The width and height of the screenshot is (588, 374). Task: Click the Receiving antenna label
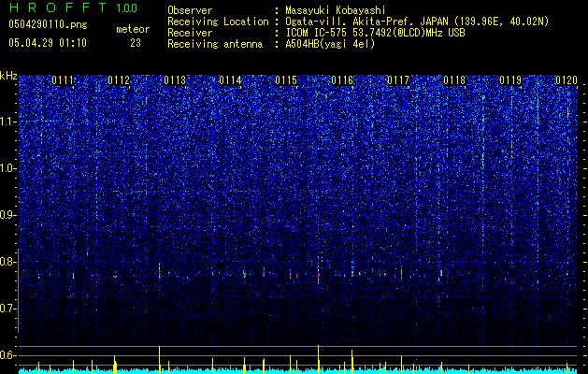[215, 44]
